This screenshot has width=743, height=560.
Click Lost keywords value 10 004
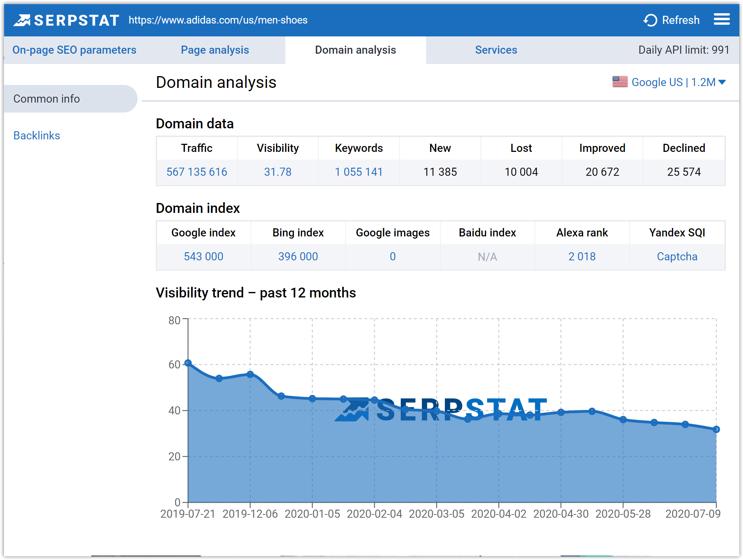point(521,172)
